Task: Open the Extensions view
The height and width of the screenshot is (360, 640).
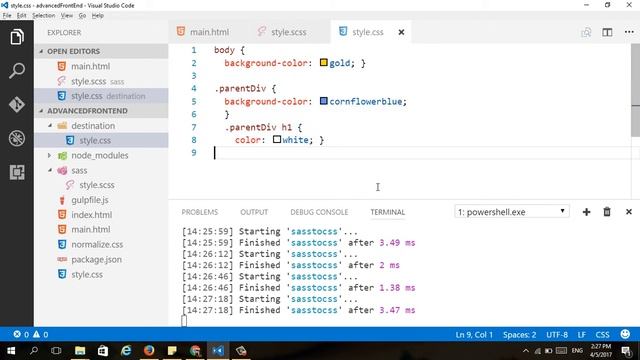Action: (x=17, y=172)
